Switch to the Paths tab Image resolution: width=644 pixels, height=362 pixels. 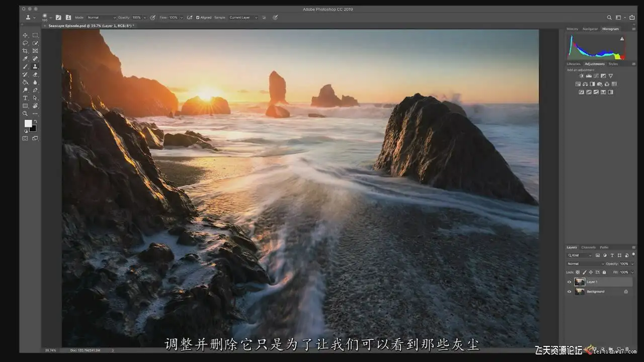[604, 247]
